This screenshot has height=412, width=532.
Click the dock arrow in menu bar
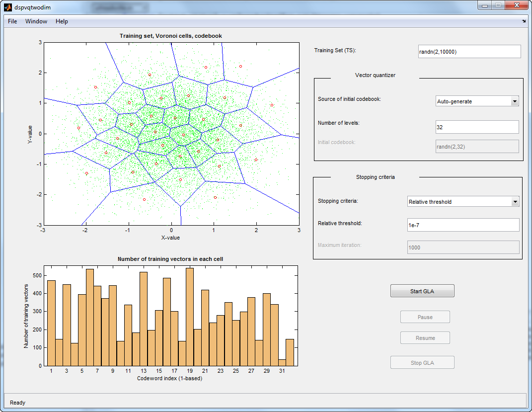pos(524,21)
